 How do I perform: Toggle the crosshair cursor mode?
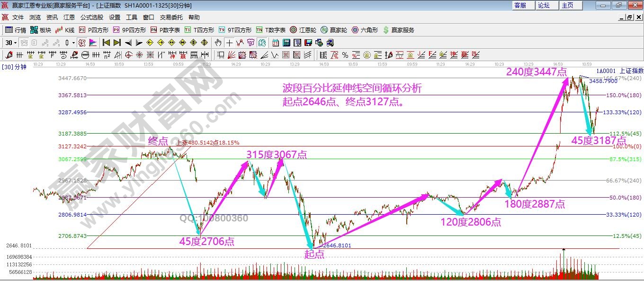click(229, 43)
